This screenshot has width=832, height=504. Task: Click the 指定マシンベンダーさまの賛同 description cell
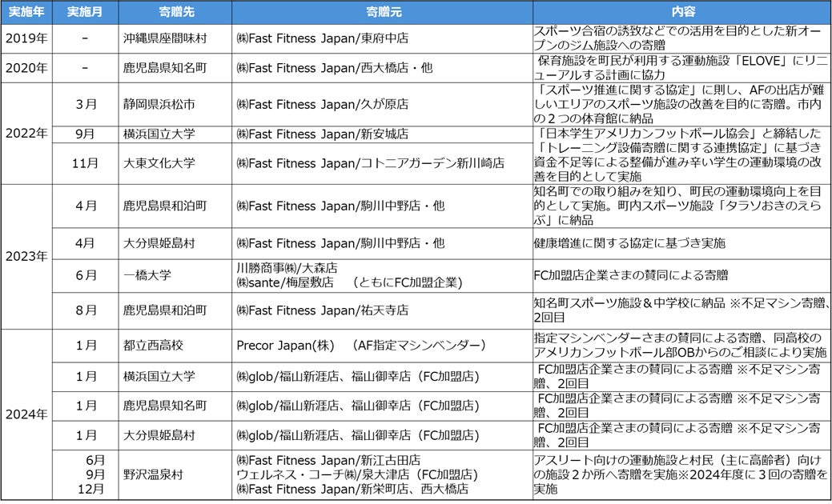pyautogui.click(x=681, y=346)
